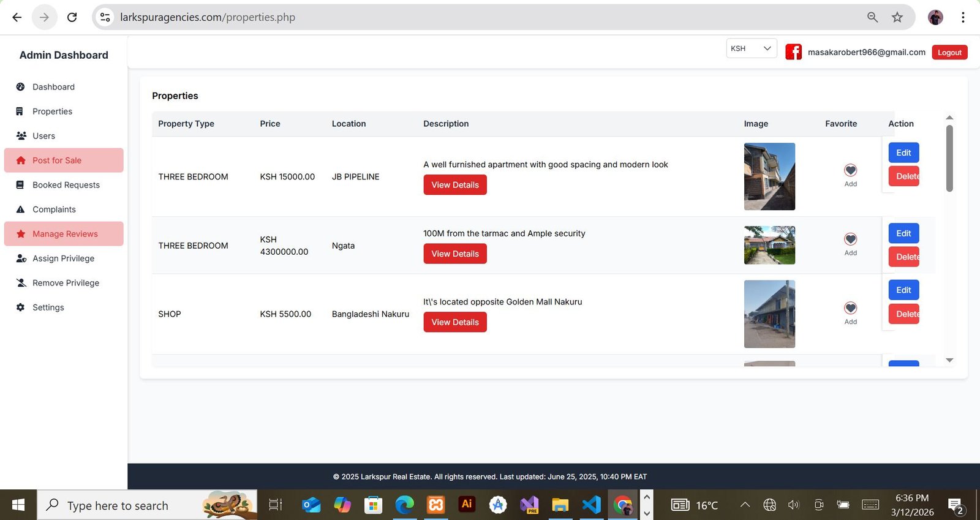Image resolution: width=980 pixels, height=520 pixels.
Task: Open XAMPP from the taskbar
Action: point(435,505)
